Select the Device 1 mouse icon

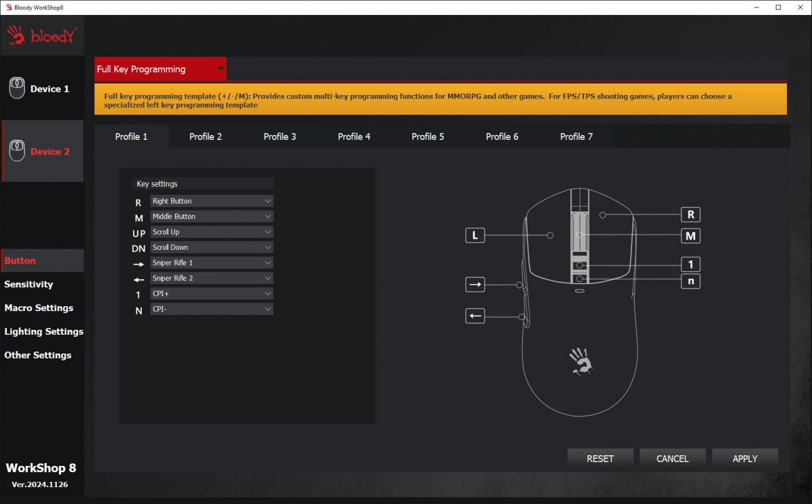pos(17,89)
